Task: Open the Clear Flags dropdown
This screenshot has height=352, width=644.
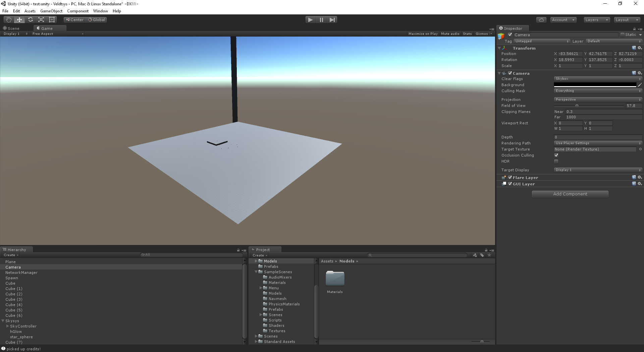Action: tap(598, 78)
